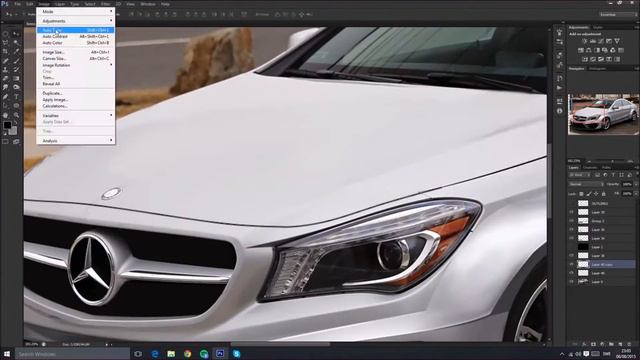Select the Crop tool
The width and height of the screenshot is (640, 360).
pyautogui.click(x=6, y=52)
